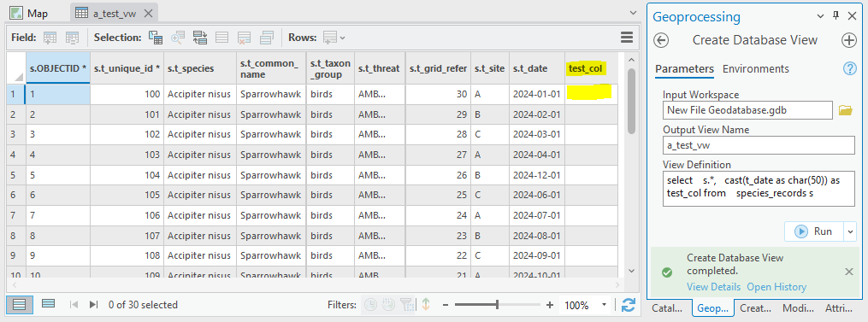This screenshot has width=868, height=322.
Task: Select row 5 header in table
Action: click(x=16, y=175)
